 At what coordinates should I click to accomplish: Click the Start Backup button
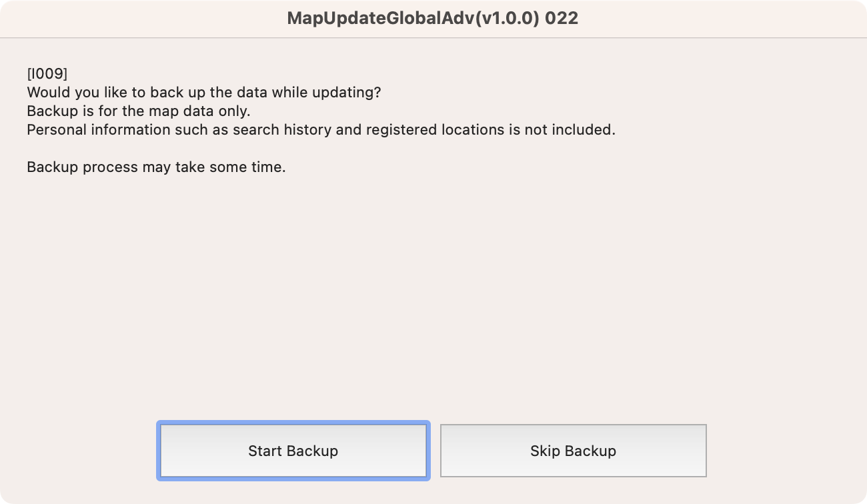coord(293,451)
